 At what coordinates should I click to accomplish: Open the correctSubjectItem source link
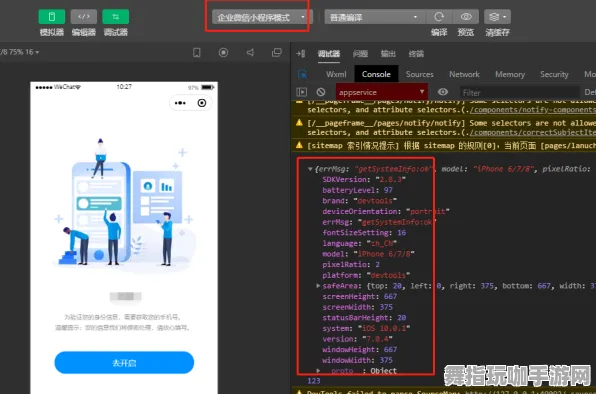pyautogui.click(x=532, y=132)
